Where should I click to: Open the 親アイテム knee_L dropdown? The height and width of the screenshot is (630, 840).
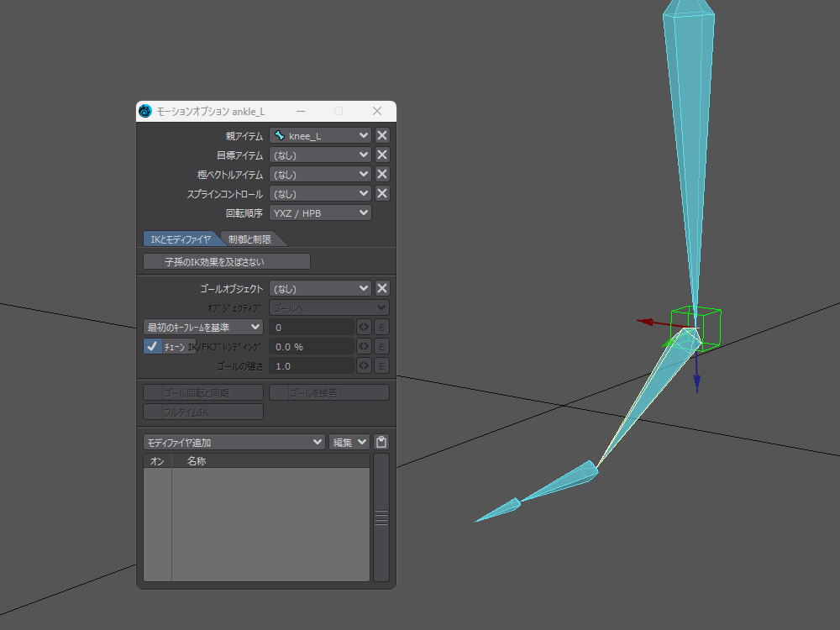click(320, 135)
